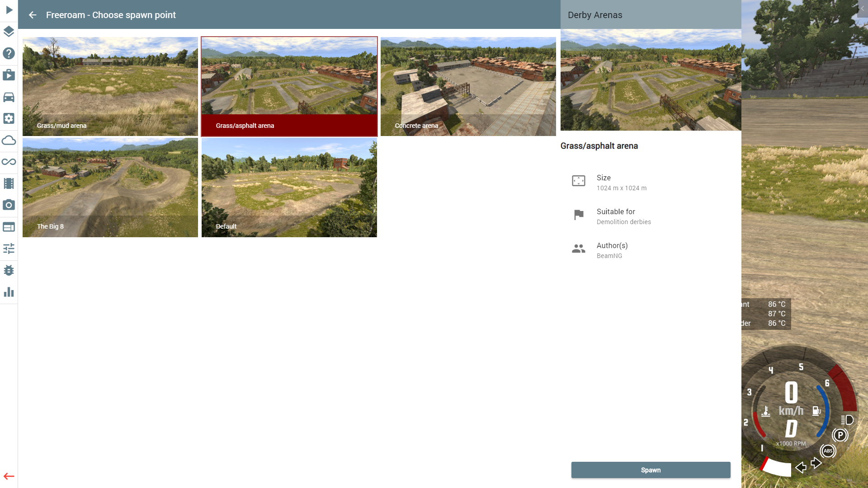Screen dimensions: 868x488
Task: Click the '1024 m x 1024 m' size value
Action: pyautogui.click(x=622, y=188)
